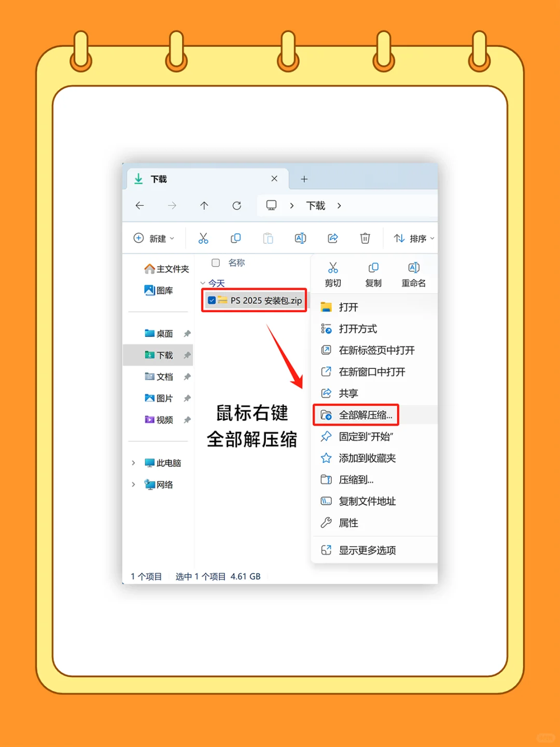This screenshot has width=560, height=747.
Task: Click the Paste icon in the toolbar
Action: pos(268,238)
